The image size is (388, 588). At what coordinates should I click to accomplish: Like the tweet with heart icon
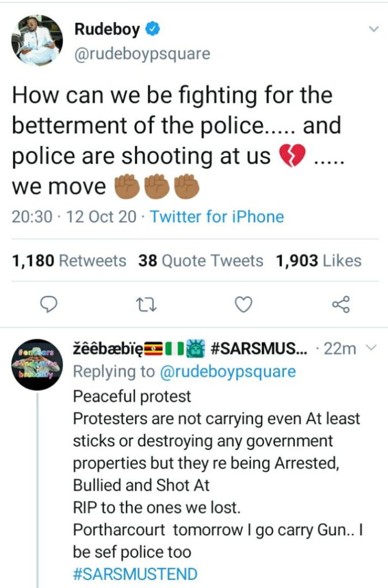[x=245, y=304]
